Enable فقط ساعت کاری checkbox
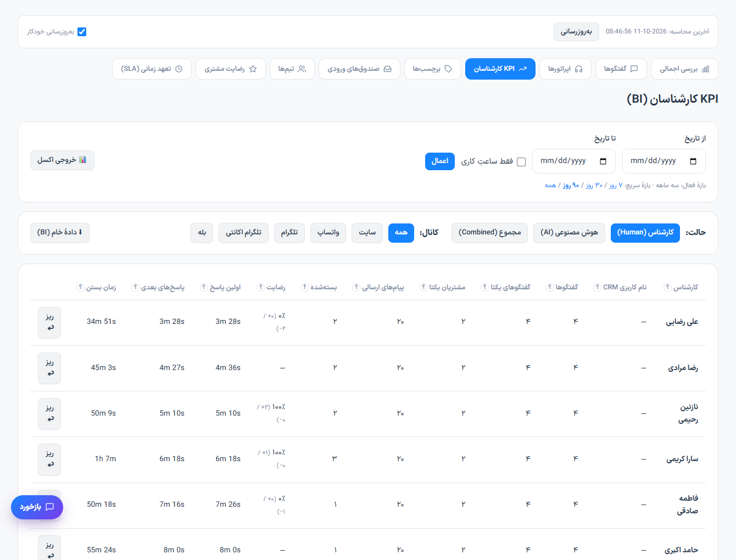 point(521,161)
